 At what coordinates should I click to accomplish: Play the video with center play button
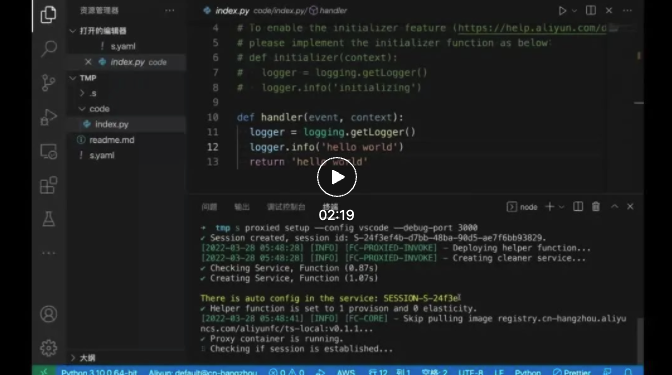click(x=337, y=177)
